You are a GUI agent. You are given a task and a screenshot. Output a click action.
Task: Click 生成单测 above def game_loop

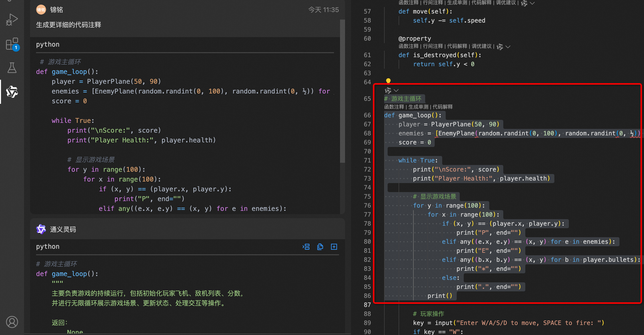[418, 107]
